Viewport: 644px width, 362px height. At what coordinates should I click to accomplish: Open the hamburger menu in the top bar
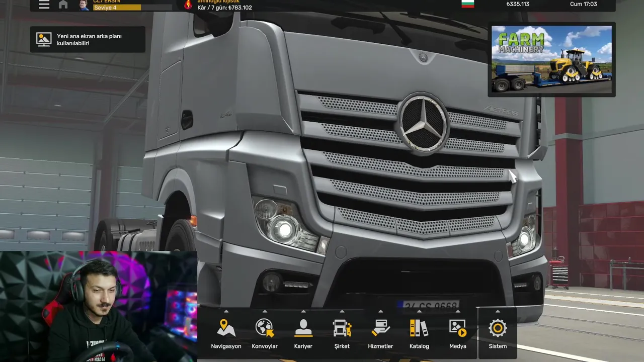pyautogui.click(x=44, y=5)
